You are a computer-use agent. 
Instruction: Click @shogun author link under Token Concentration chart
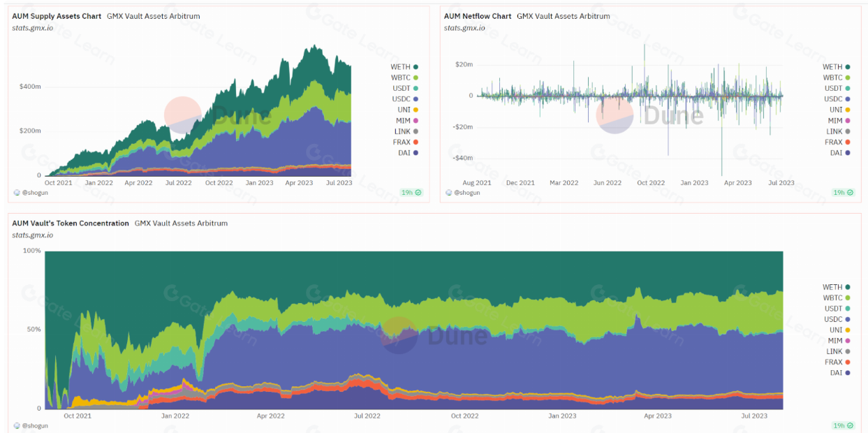click(x=35, y=425)
